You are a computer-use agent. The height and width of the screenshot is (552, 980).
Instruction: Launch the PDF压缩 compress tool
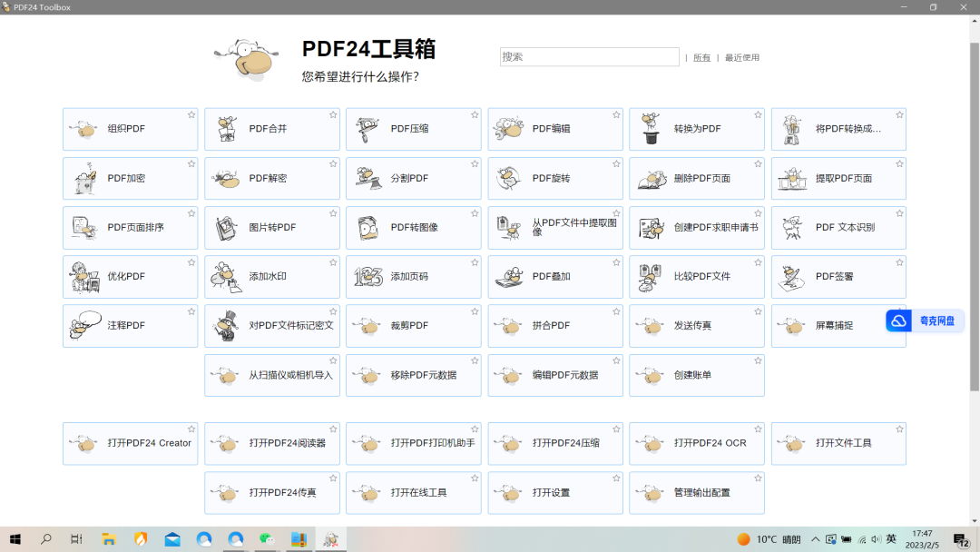point(414,129)
